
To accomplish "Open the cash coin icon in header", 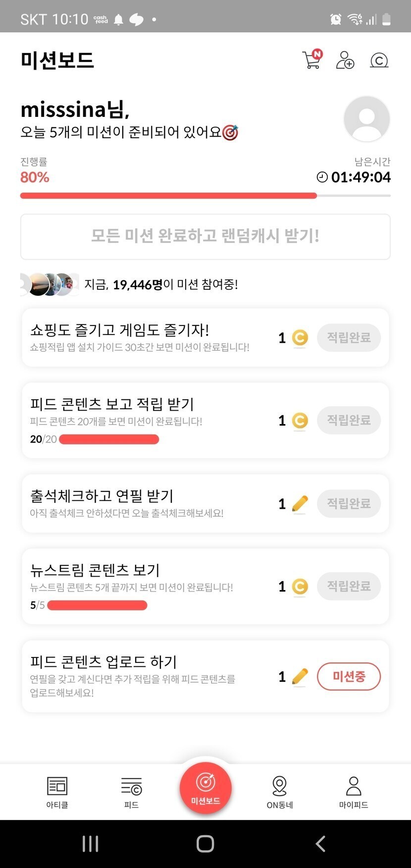I will [379, 60].
